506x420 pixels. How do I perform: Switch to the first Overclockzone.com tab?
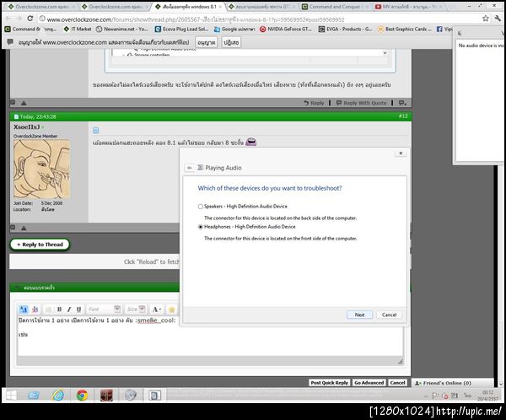40,7
